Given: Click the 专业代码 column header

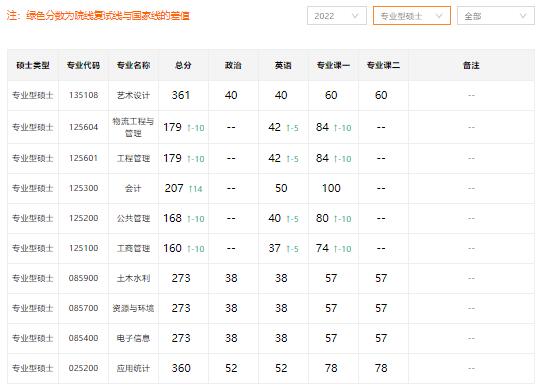Looking at the screenshot, I should [x=83, y=65].
